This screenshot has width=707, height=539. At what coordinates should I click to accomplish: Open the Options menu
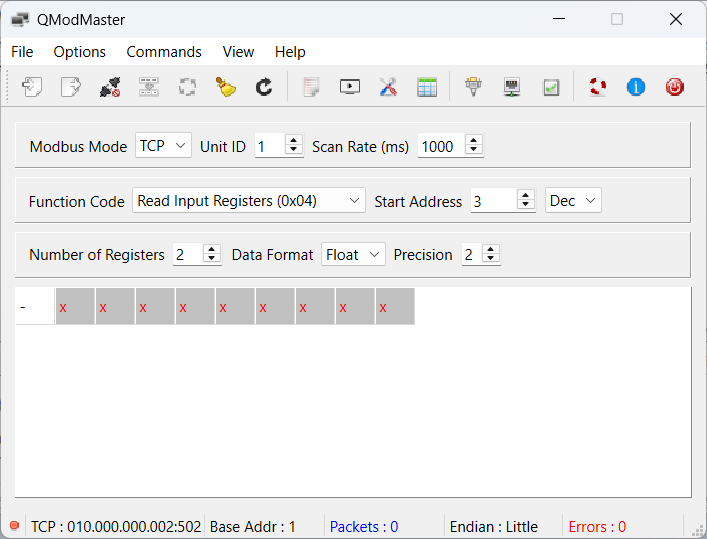point(79,52)
